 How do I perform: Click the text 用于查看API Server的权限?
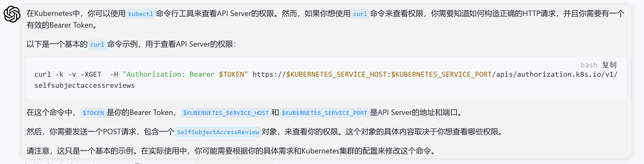click(x=189, y=44)
